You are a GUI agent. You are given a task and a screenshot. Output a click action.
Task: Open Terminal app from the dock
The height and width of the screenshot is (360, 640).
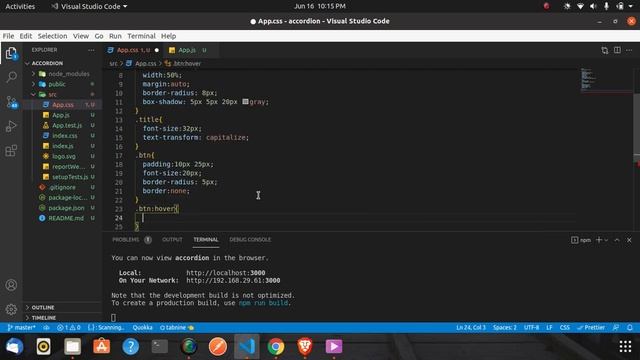(x=160, y=347)
